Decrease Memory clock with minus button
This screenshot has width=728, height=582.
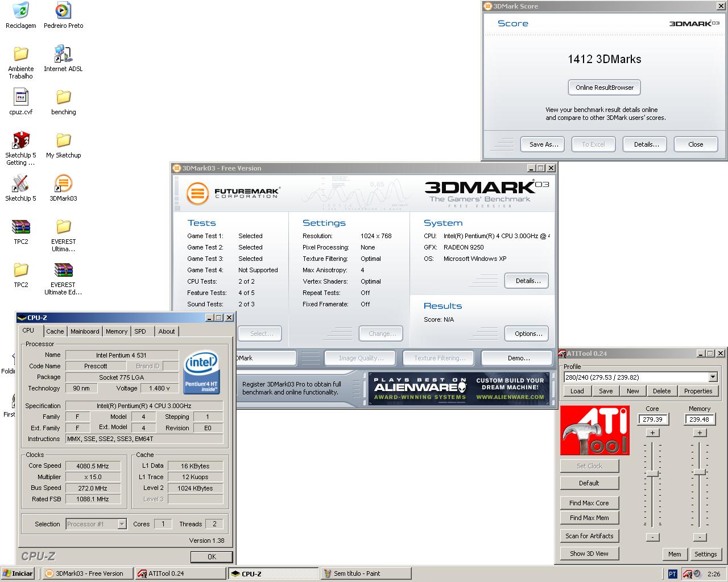coord(700,537)
